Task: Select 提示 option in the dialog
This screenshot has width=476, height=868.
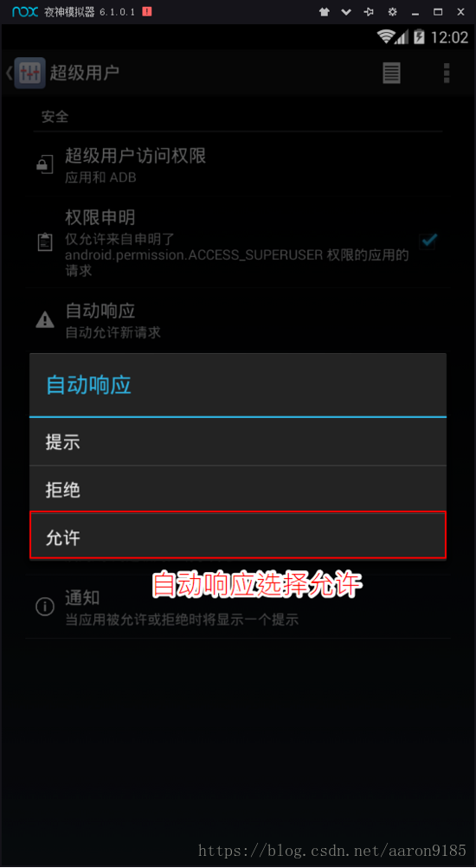Action: pyautogui.click(x=238, y=441)
